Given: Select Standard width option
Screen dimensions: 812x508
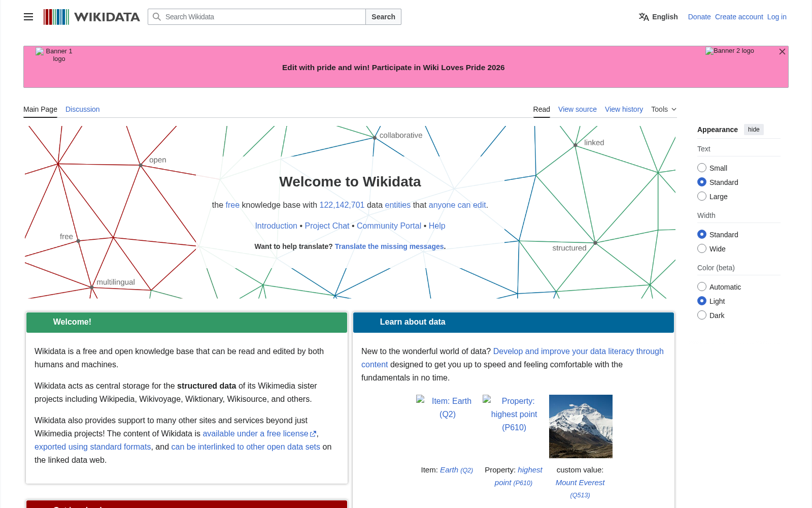Looking at the screenshot, I should 702,234.
